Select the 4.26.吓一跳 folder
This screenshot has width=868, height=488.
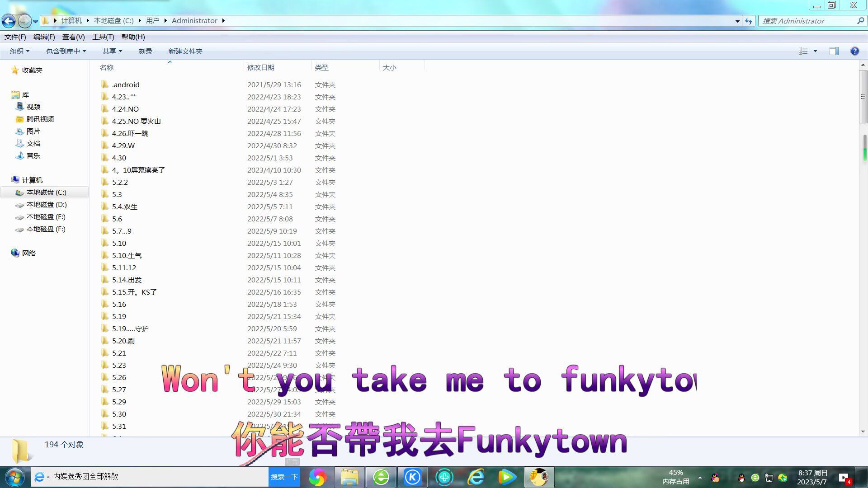[130, 134]
